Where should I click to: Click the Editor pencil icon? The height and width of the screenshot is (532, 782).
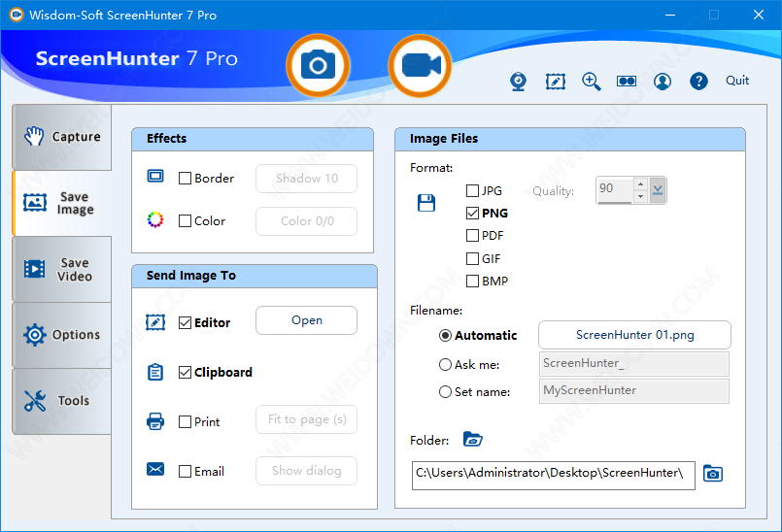click(x=155, y=322)
